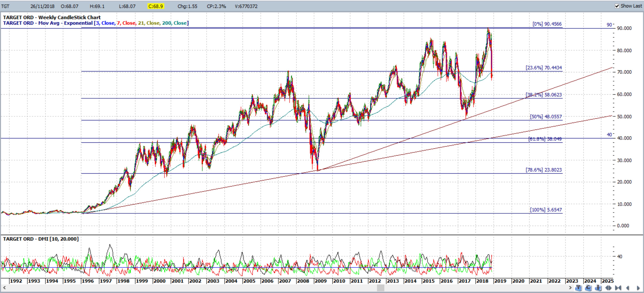Screen dimensions: 644x293
Task: Click the Chg:1.55 value
Action: click(187, 6)
